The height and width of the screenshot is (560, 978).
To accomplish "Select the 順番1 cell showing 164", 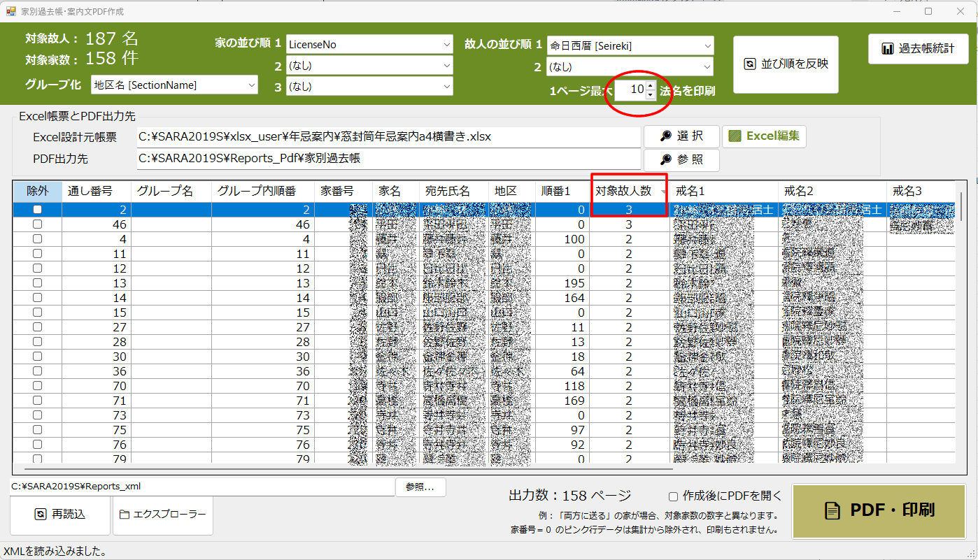I will pos(562,298).
